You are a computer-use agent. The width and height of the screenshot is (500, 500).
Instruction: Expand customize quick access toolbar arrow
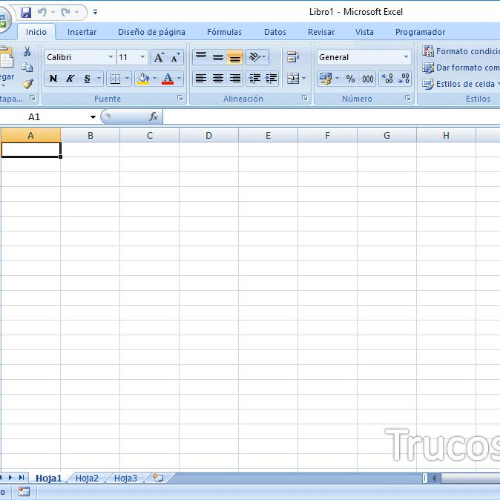click(x=95, y=12)
